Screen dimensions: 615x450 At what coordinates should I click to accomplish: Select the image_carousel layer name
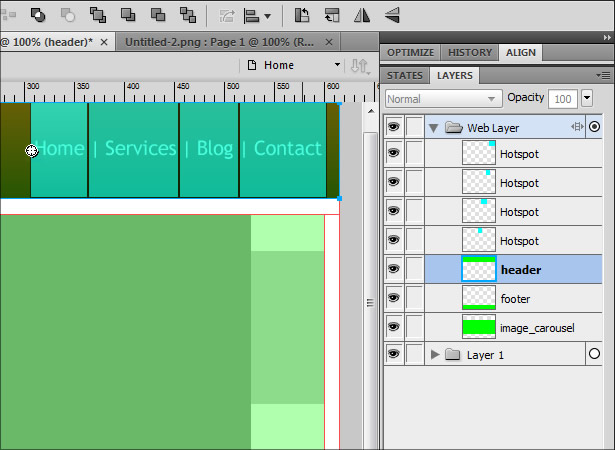(537, 328)
